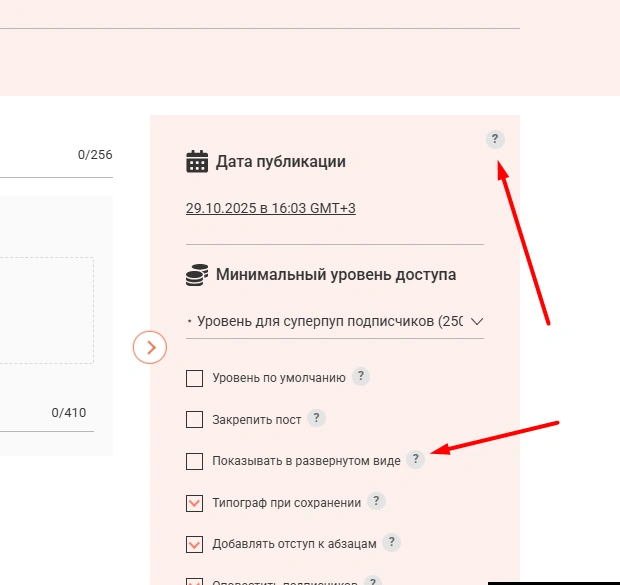
Task: Open the access level dropdown
Action: [335, 321]
